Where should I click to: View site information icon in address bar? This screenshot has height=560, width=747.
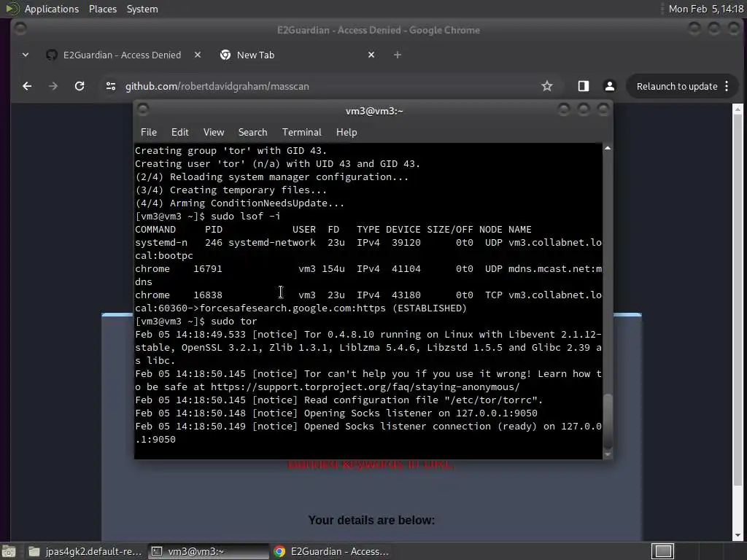point(111,86)
